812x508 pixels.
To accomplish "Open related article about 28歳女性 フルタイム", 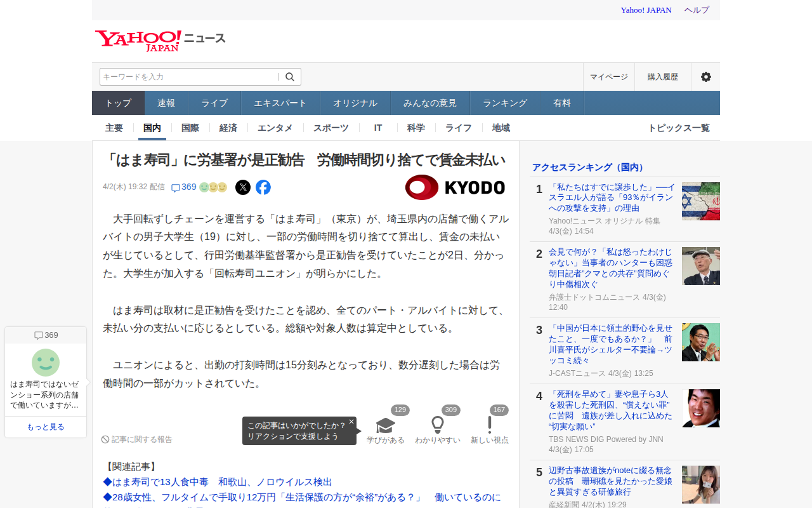I will pos(302,497).
